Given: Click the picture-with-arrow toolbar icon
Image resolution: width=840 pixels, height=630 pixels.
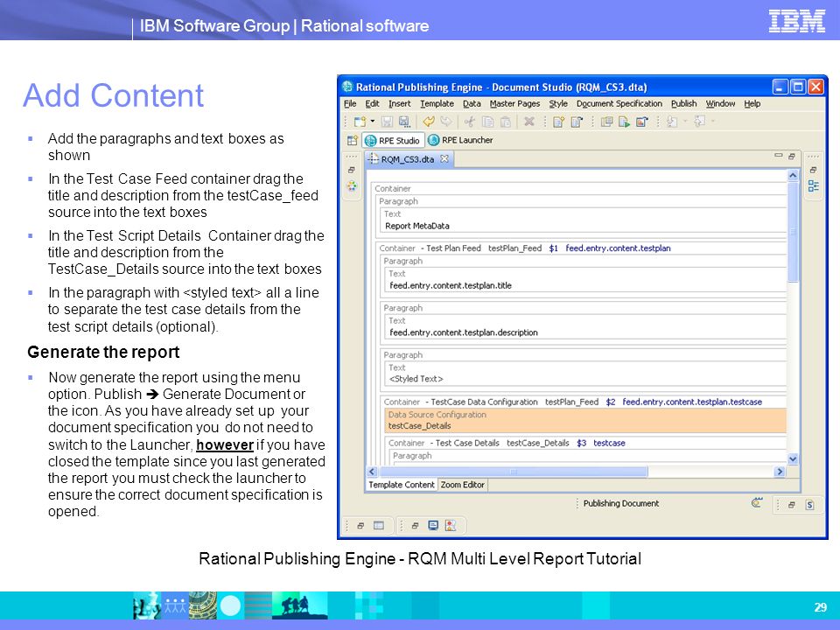Looking at the screenshot, I should tap(641, 122).
